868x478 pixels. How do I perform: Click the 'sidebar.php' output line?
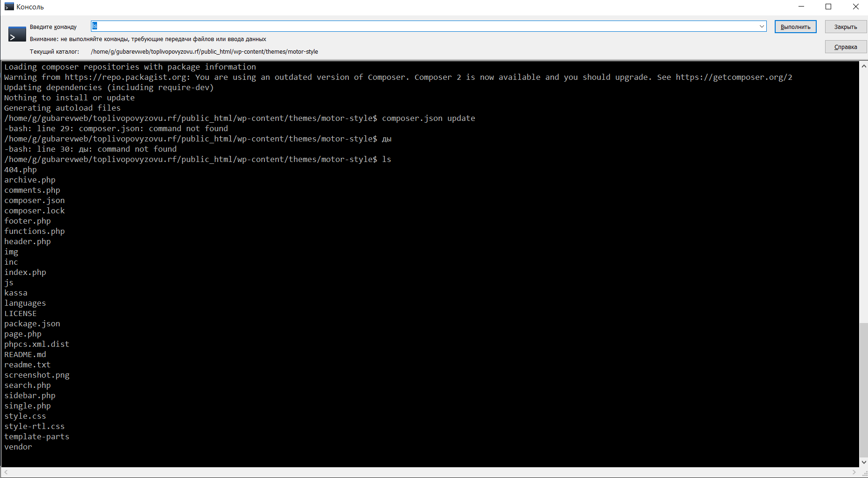point(30,396)
